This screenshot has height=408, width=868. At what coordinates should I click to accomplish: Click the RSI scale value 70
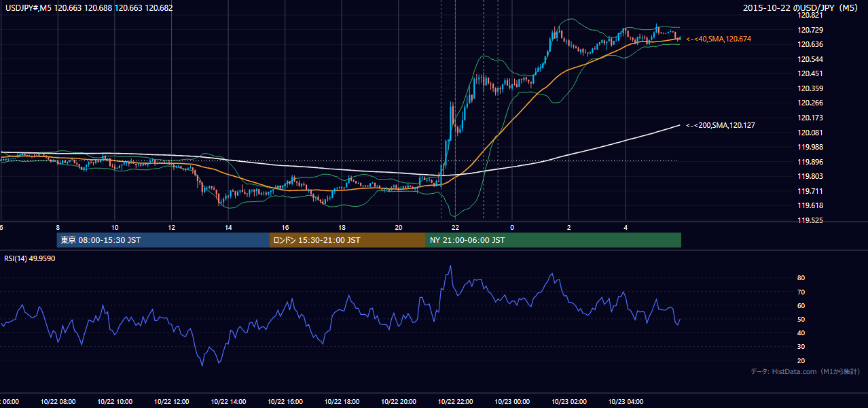click(801, 292)
